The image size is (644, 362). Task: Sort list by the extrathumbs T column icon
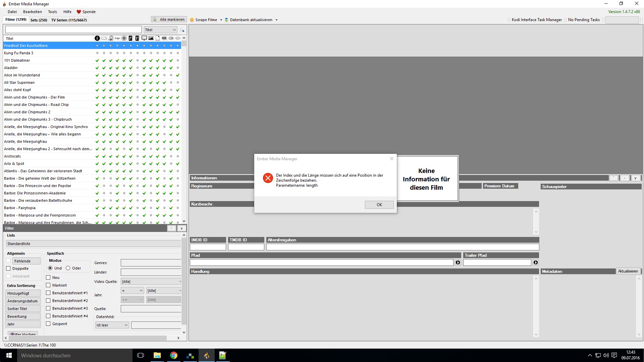click(137, 38)
